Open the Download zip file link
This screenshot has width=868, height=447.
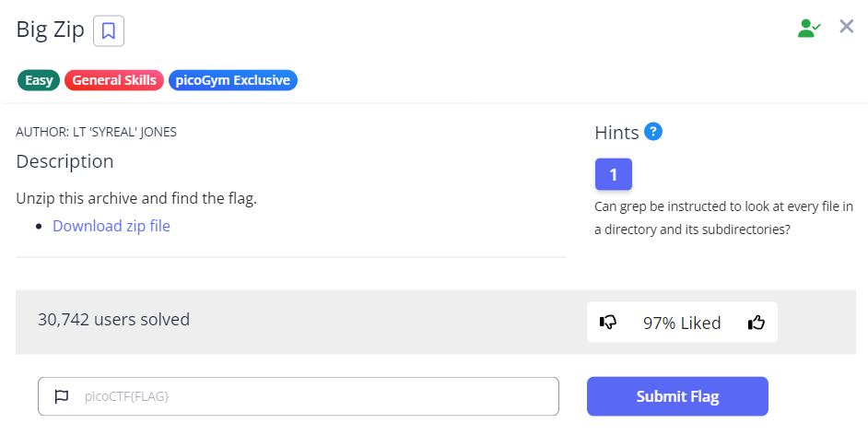111,226
